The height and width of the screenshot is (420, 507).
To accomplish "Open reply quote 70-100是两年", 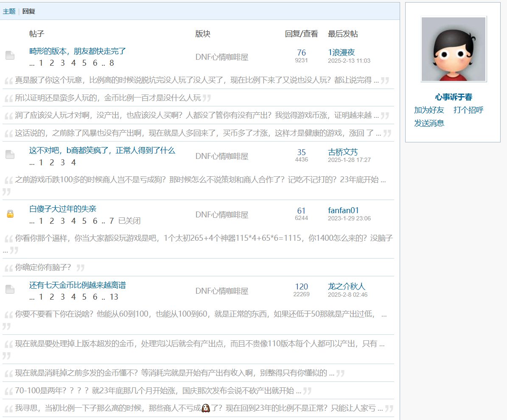I will [158, 391].
